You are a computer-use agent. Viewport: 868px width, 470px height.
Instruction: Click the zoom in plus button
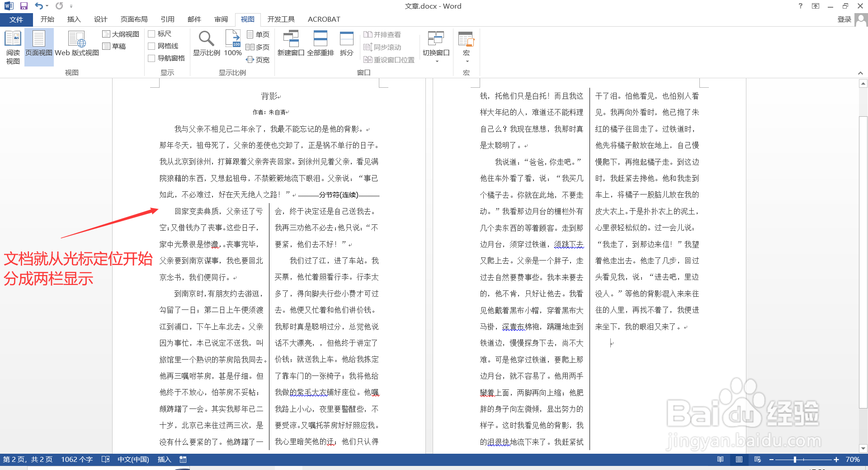pos(836,460)
